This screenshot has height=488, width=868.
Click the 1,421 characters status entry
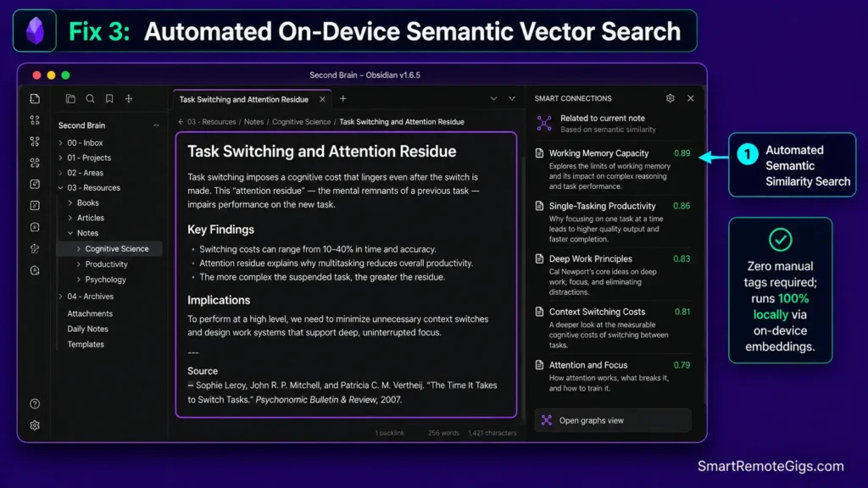click(x=492, y=433)
